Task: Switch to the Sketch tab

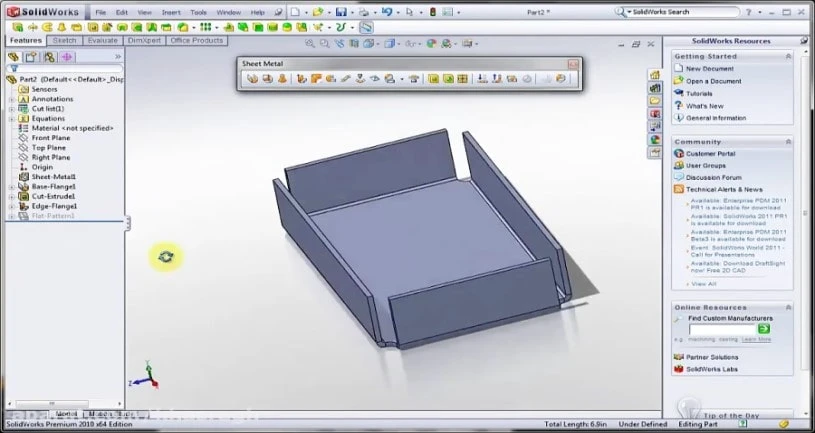Action: [65, 41]
